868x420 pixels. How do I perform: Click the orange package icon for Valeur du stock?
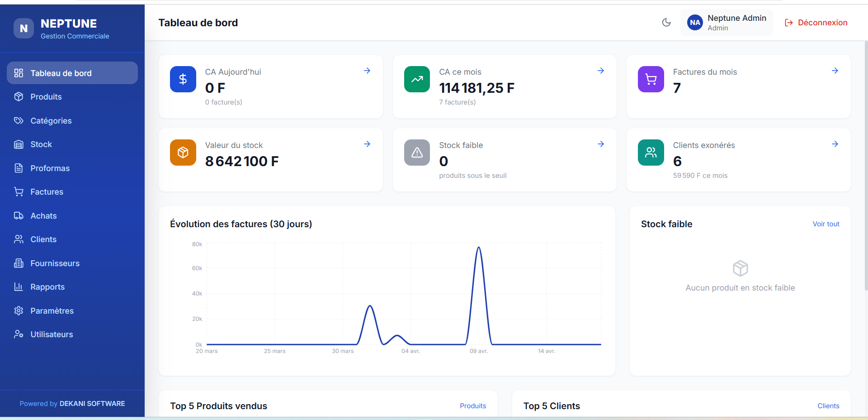pyautogui.click(x=183, y=153)
